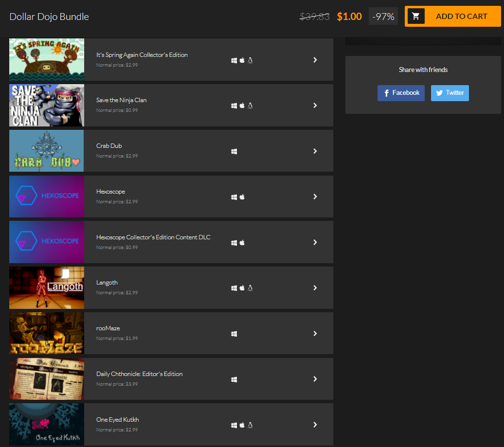Click Linux icon for Langoth

(250, 288)
